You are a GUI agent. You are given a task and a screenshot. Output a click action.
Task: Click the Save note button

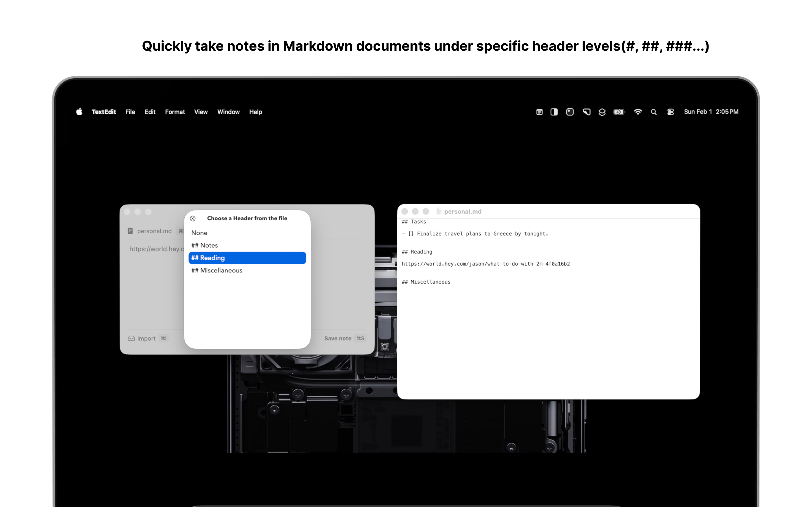[338, 338]
